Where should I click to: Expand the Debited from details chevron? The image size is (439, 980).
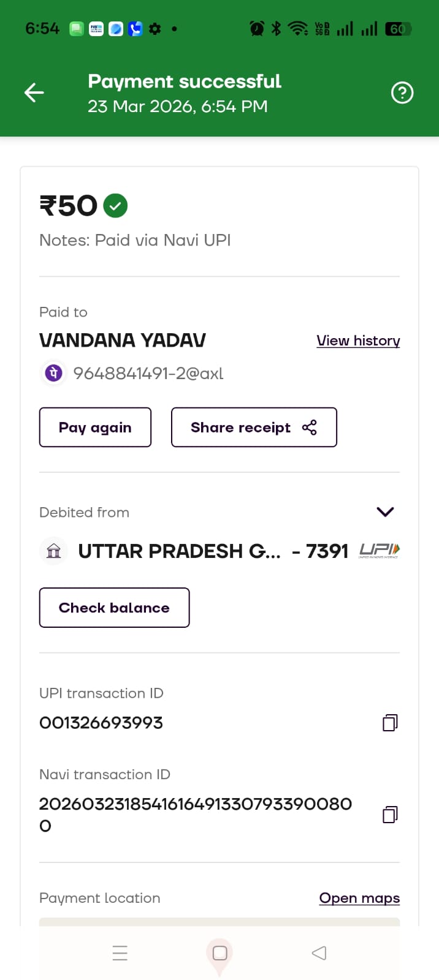tap(385, 512)
